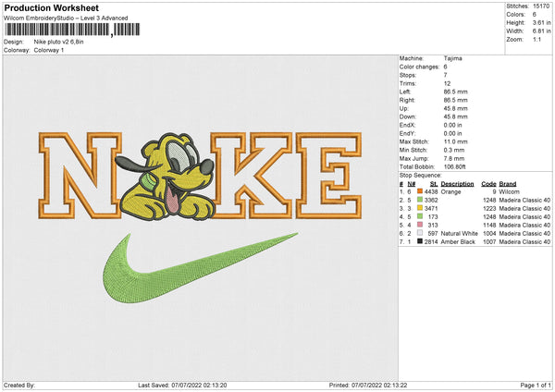Click the 'Last Saved' timestamp in the footer
This screenshot has width=555, height=392.
[x=182, y=385]
